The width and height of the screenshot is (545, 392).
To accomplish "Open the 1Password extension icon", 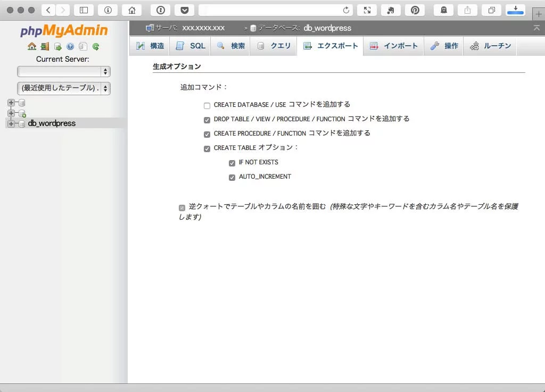I will [x=160, y=10].
